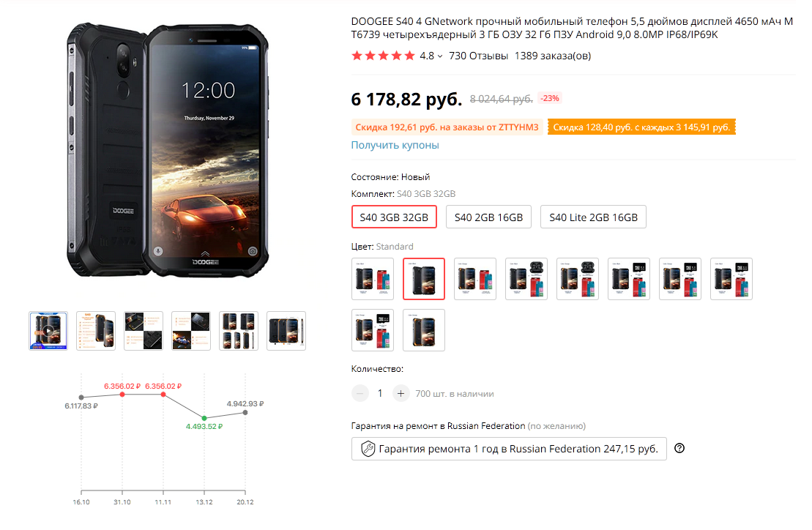This screenshot has width=812, height=530.
Task: Expand the 4.8 rating dropdown chevron
Action: pyautogui.click(x=440, y=56)
